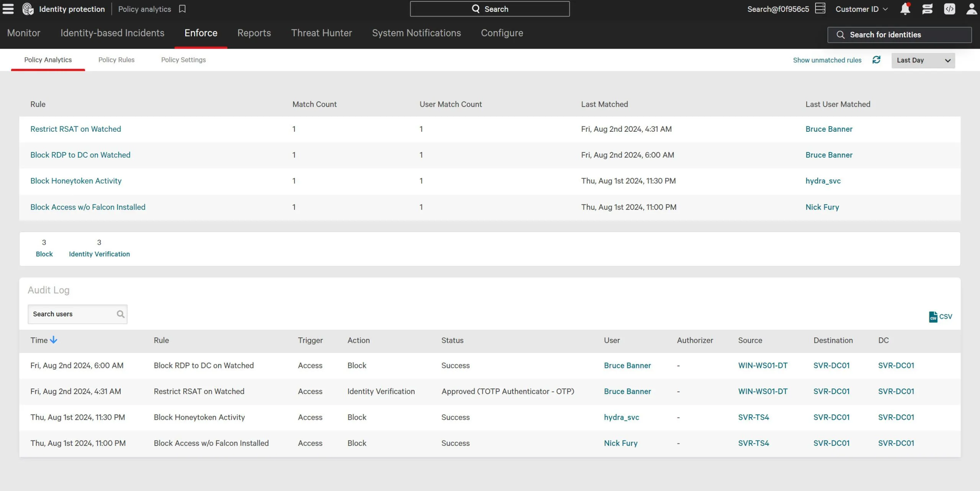Open Block Access w/o Falcon Installed rule link
The height and width of the screenshot is (491, 980).
coord(88,207)
